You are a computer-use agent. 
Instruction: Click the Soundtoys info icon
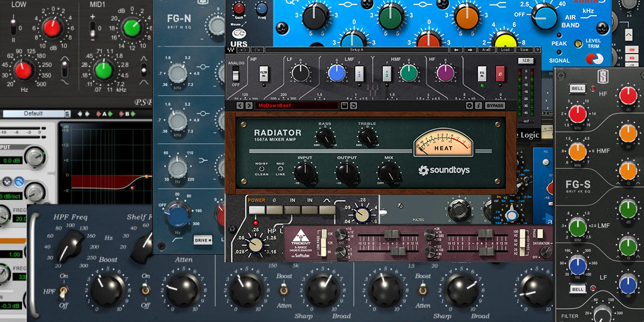tap(479, 106)
